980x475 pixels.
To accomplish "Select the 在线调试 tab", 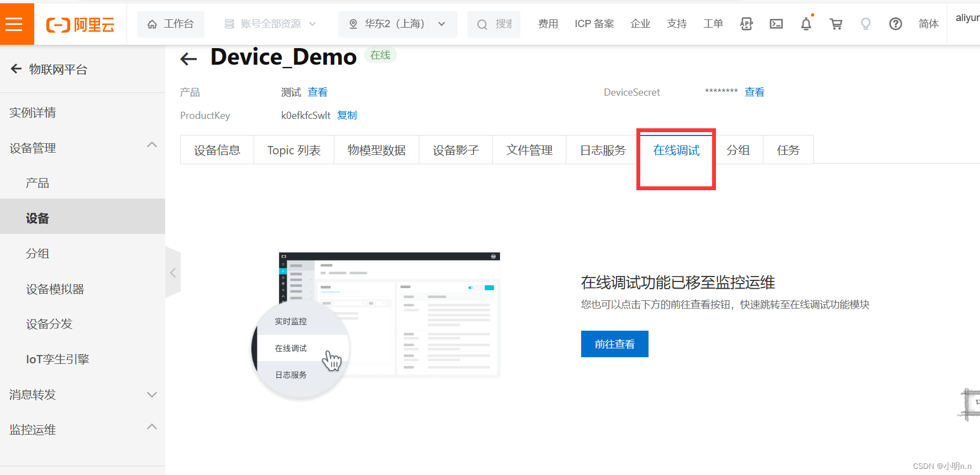I will [676, 150].
